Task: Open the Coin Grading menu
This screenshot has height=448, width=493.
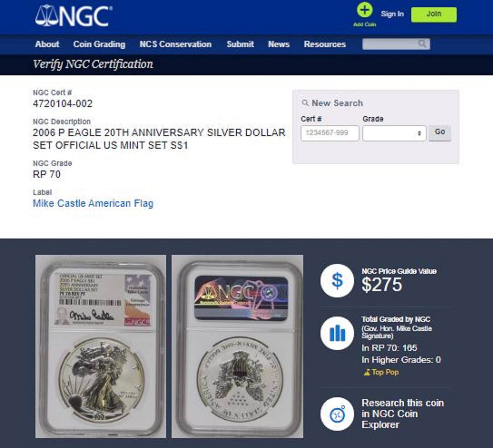Action: click(x=99, y=44)
